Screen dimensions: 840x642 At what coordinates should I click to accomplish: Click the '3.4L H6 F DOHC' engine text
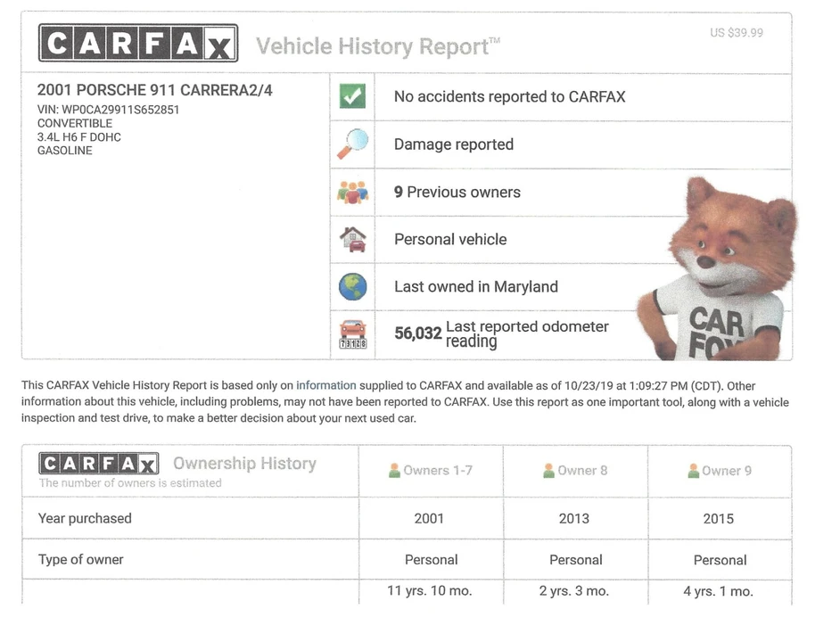point(78,137)
